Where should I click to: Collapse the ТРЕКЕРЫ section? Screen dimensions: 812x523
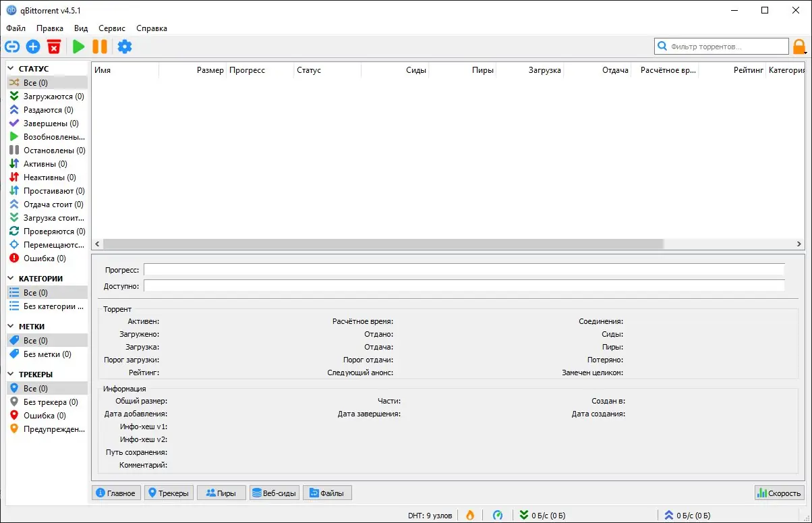(x=11, y=374)
